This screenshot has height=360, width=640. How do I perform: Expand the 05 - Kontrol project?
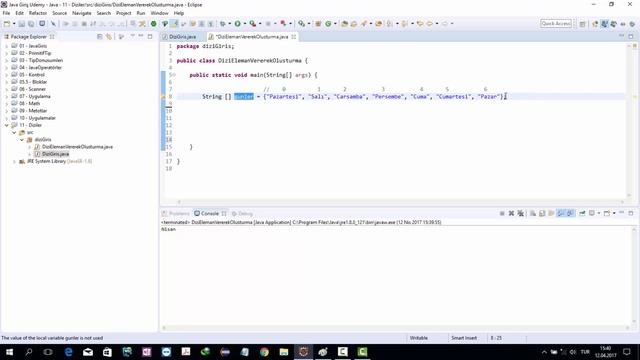coord(7,75)
